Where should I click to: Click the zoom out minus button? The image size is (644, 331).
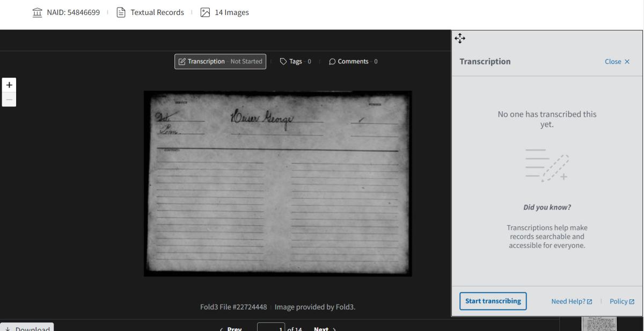[9, 99]
